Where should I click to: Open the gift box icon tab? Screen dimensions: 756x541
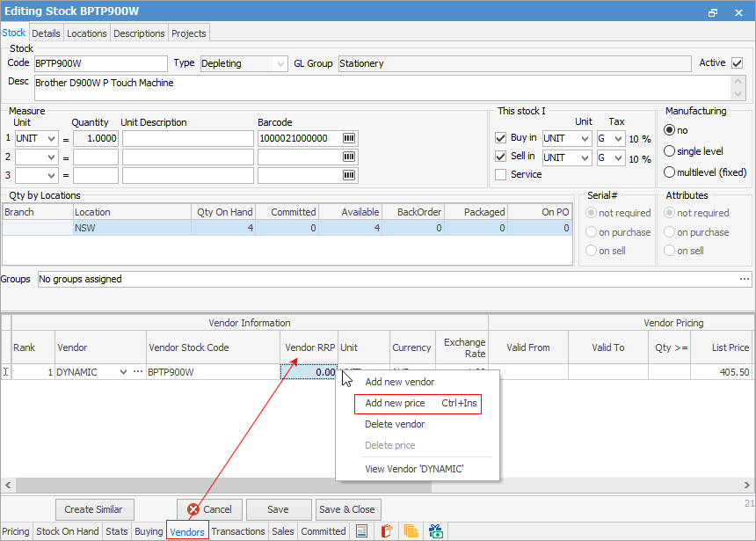coord(435,531)
